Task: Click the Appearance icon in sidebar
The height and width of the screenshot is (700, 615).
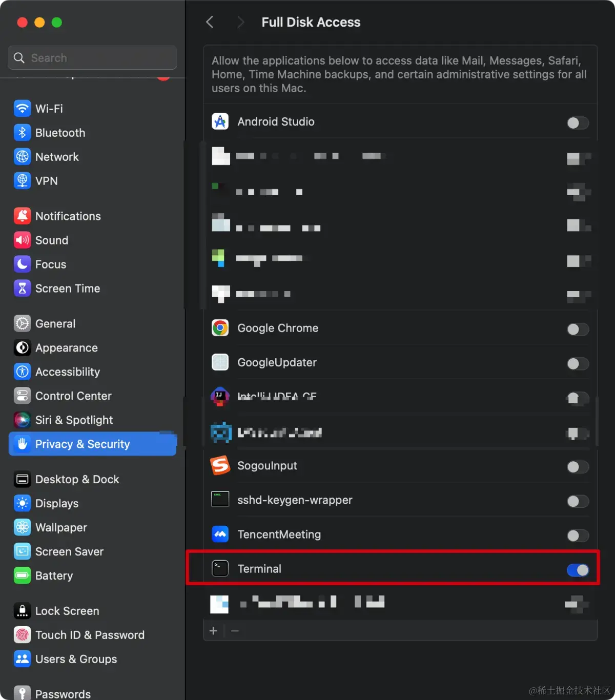Action: pos(22,348)
